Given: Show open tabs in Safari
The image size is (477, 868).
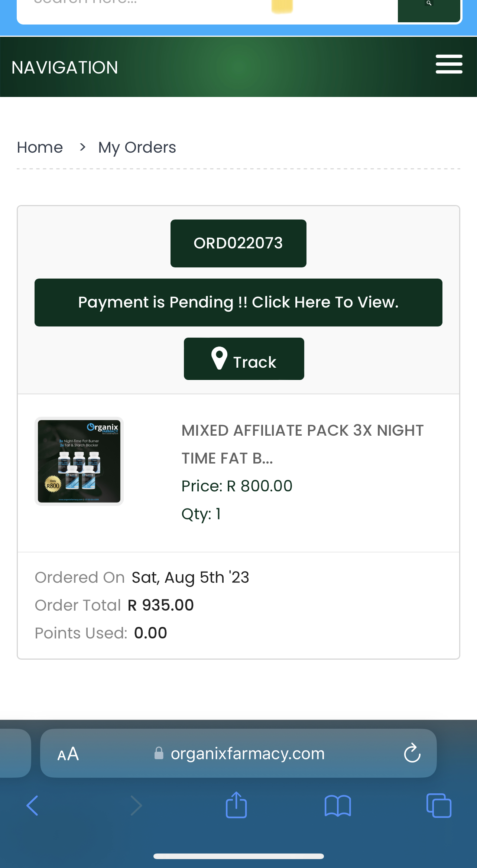Looking at the screenshot, I should (x=439, y=805).
